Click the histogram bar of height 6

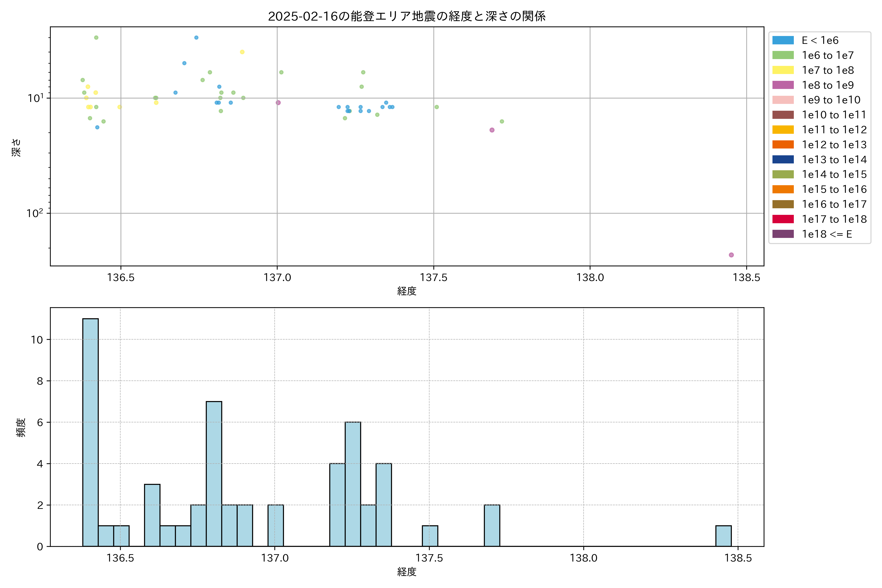pos(353,484)
